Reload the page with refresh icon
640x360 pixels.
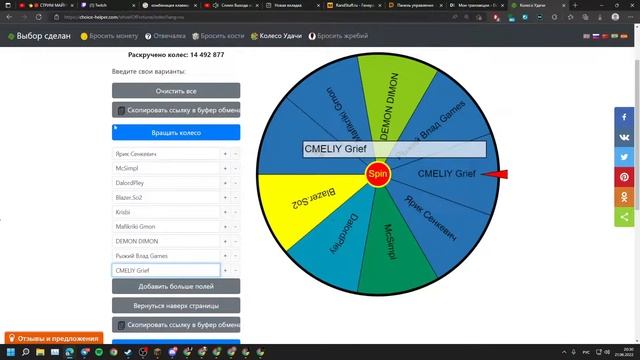pos(38,17)
